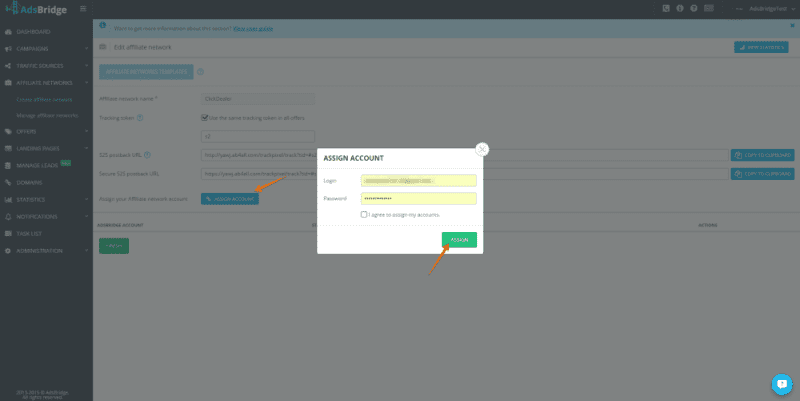Viewport: 800px width, 401px height.
Task: Open Manage affiliate networks submenu item
Action: pos(47,116)
